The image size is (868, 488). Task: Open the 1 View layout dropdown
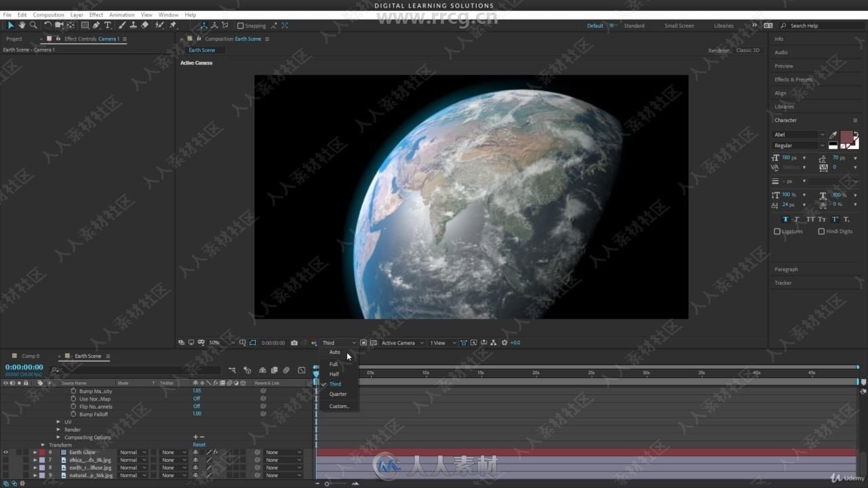coord(443,343)
